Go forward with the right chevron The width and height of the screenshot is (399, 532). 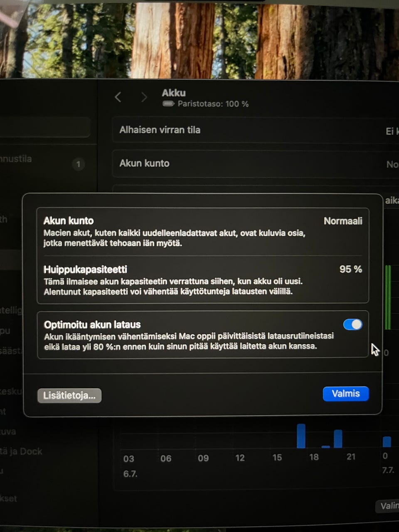tap(144, 97)
